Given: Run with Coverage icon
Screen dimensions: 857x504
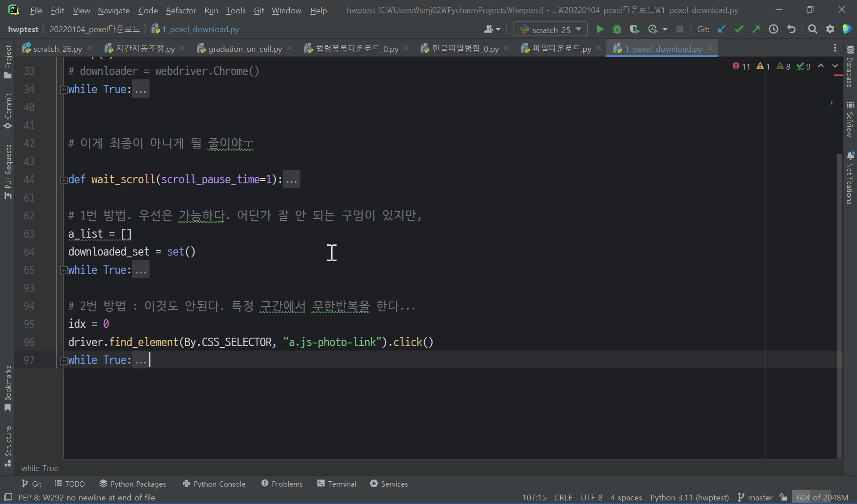Looking at the screenshot, I should click(634, 29).
